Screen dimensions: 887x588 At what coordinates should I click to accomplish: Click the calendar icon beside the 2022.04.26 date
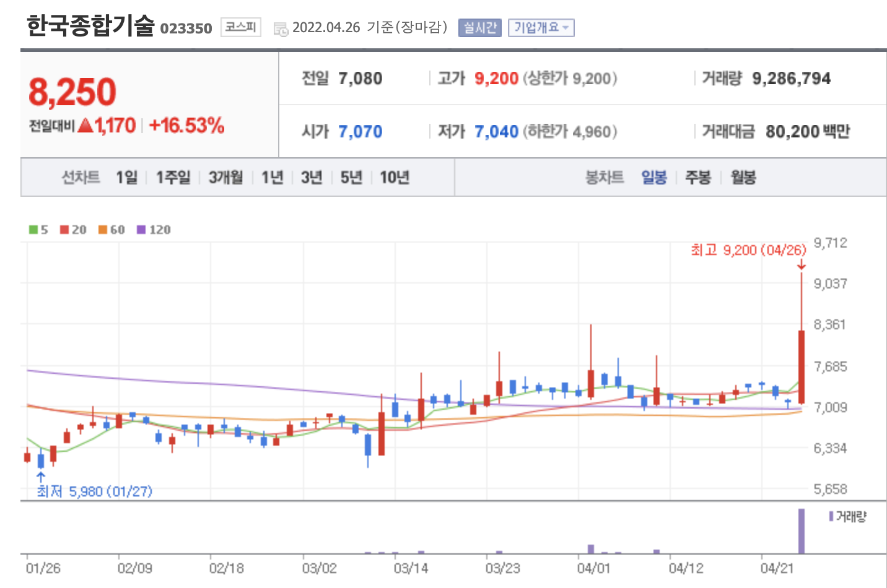tap(281, 28)
